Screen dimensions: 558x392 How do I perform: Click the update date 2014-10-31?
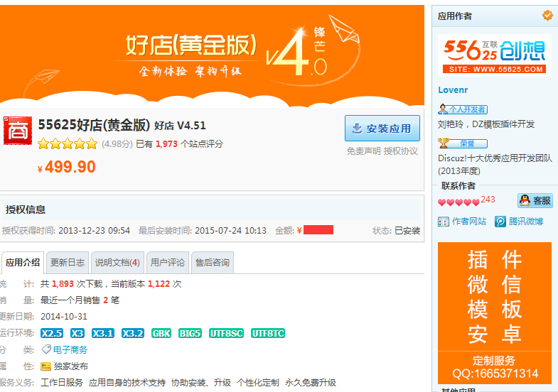pos(64,317)
